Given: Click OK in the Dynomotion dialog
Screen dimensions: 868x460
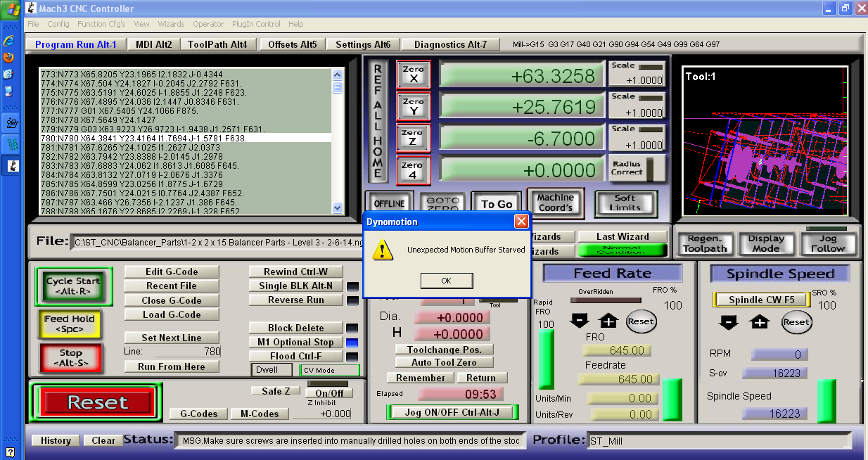Looking at the screenshot, I should (446, 281).
